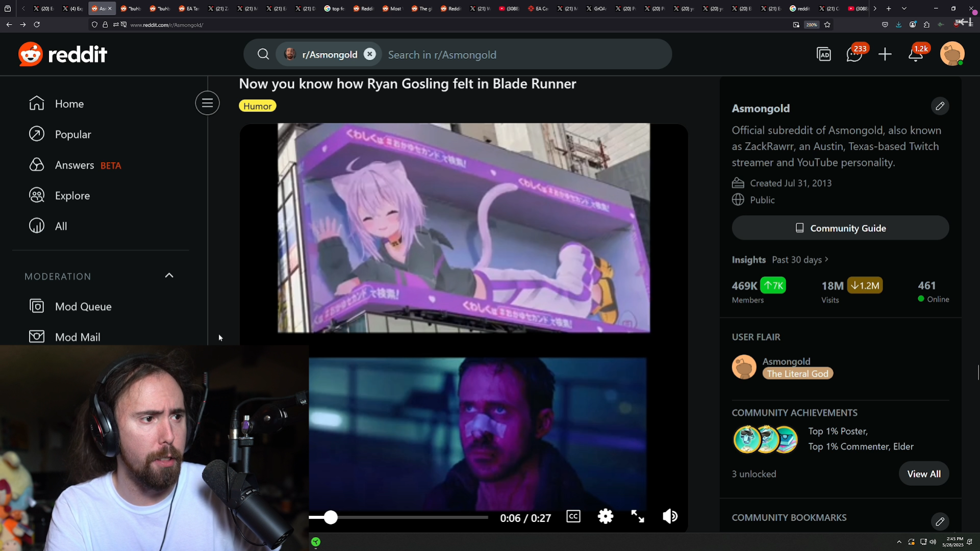
Task: Go to Popular in sidebar
Action: point(72,135)
